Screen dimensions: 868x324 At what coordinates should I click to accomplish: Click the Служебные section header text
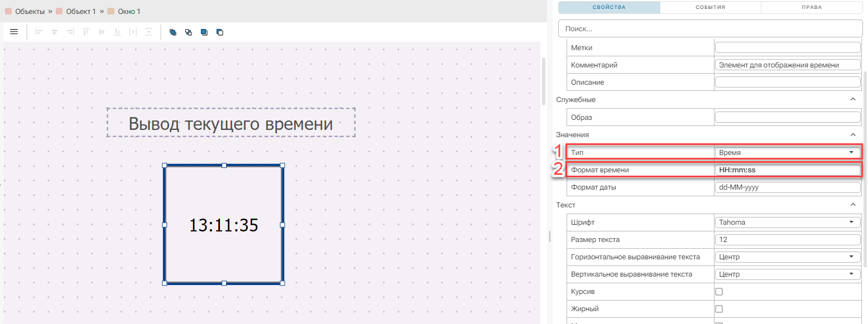pos(576,99)
